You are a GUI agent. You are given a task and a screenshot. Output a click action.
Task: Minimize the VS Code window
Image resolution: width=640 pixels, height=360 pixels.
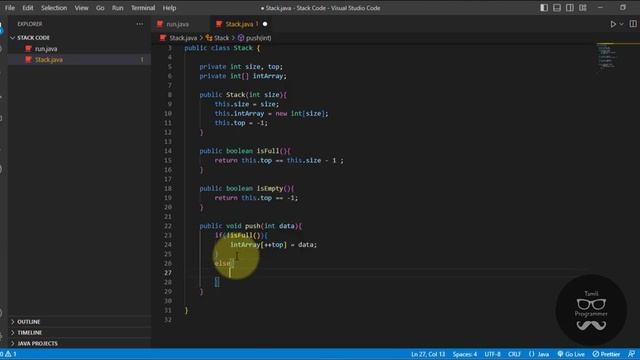600,8
